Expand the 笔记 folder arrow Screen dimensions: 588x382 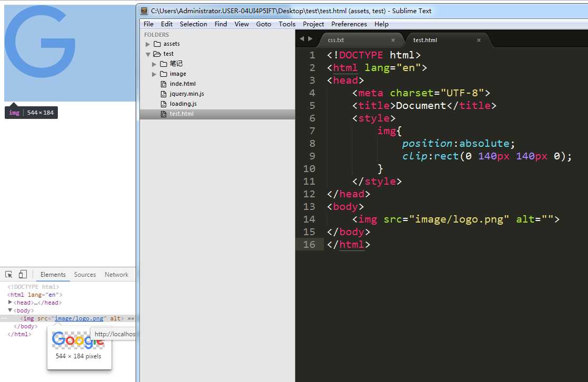pyautogui.click(x=154, y=64)
